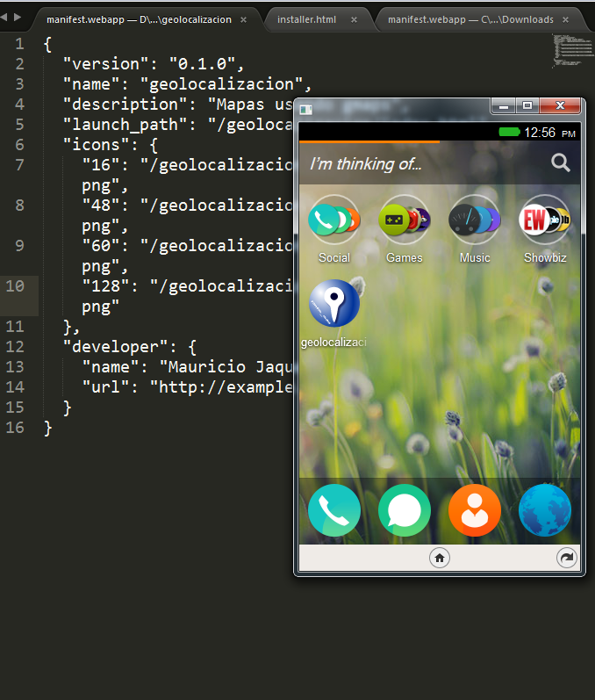Close the Firefox OS simulator window

[x=560, y=106]
